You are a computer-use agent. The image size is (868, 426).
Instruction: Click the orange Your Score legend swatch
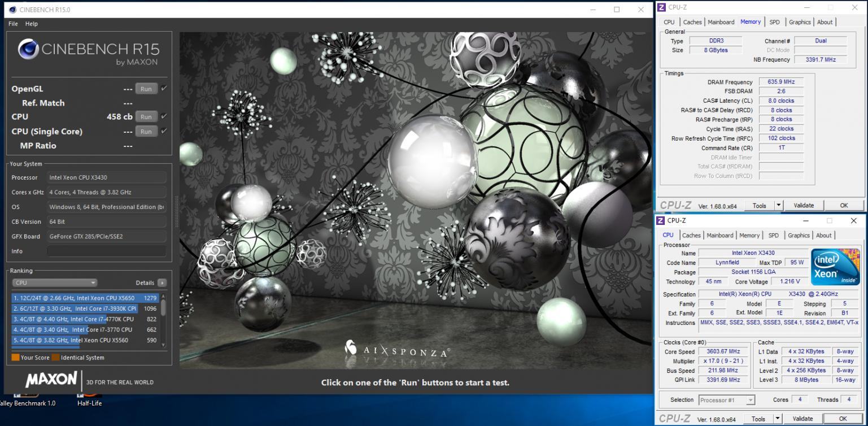point(15,357)
